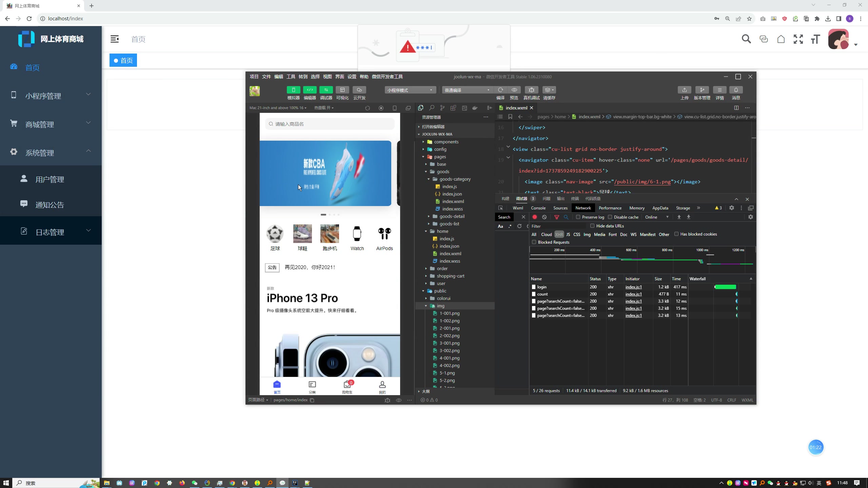Check Hide data URLs

point(592,226)
